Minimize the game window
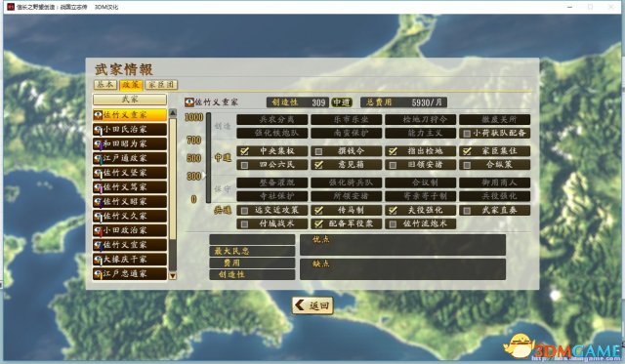This screenshot has width=625, height=364. click(x=570, y=7)
